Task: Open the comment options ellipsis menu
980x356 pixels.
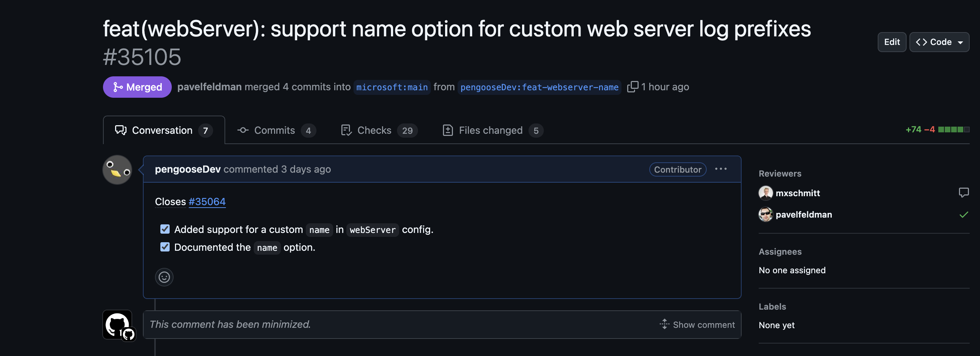Action: coord(721,169)
